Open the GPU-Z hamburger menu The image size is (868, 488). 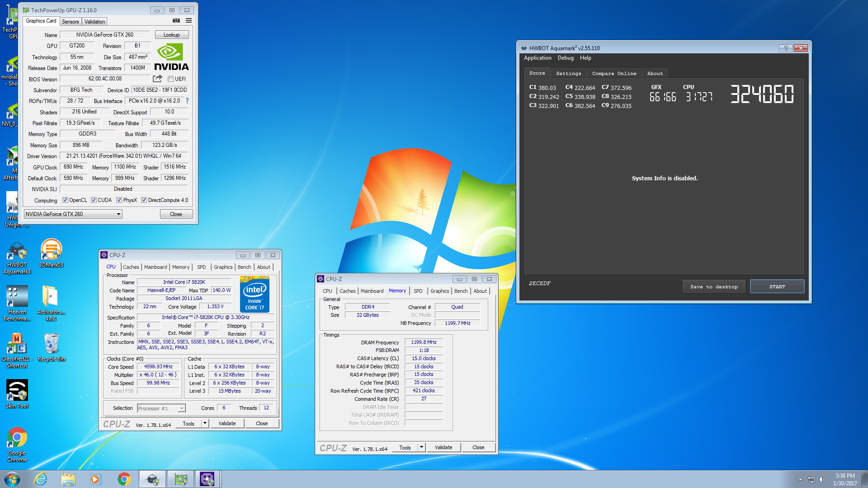coord(189,21)
